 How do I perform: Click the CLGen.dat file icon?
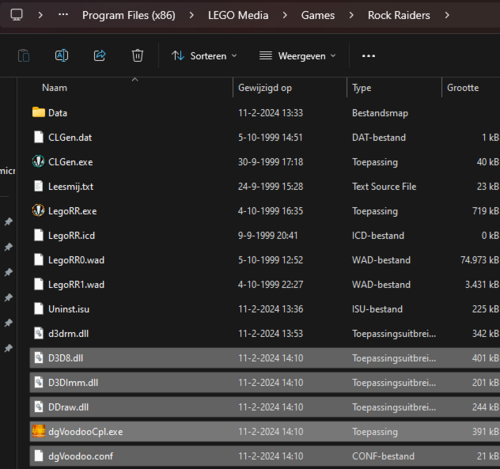39,137
